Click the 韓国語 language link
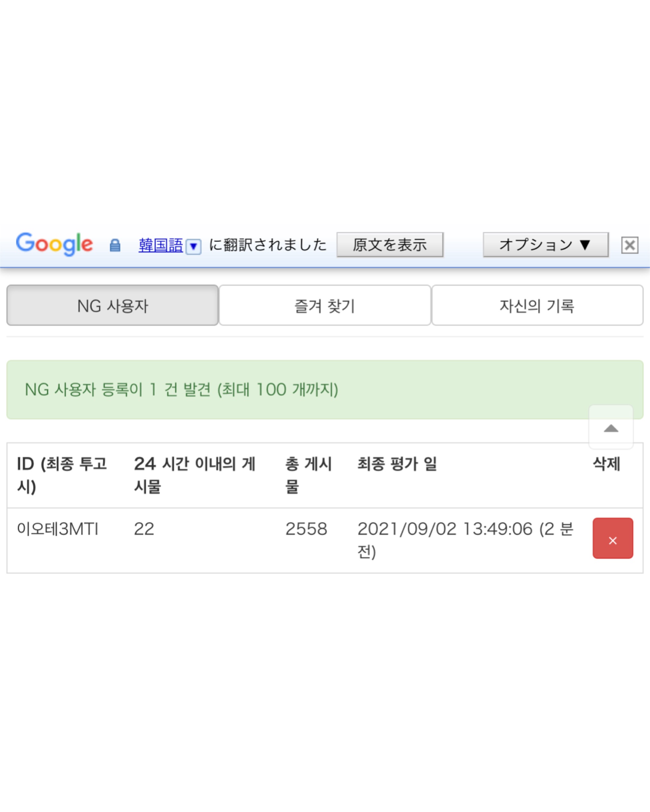The width and height of the screenshot is (650, 812). [161, 245]
